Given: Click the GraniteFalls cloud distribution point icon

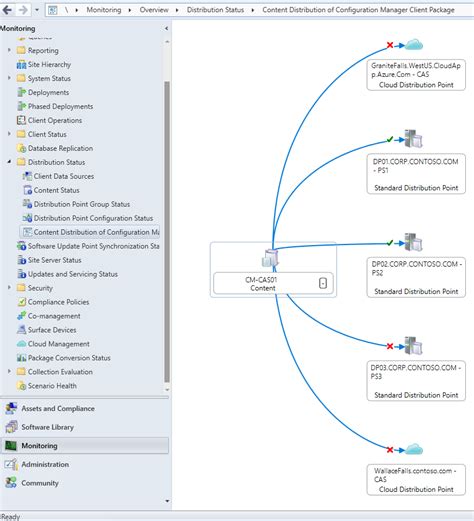Looking at the screenshot, I should pos(414,44).
